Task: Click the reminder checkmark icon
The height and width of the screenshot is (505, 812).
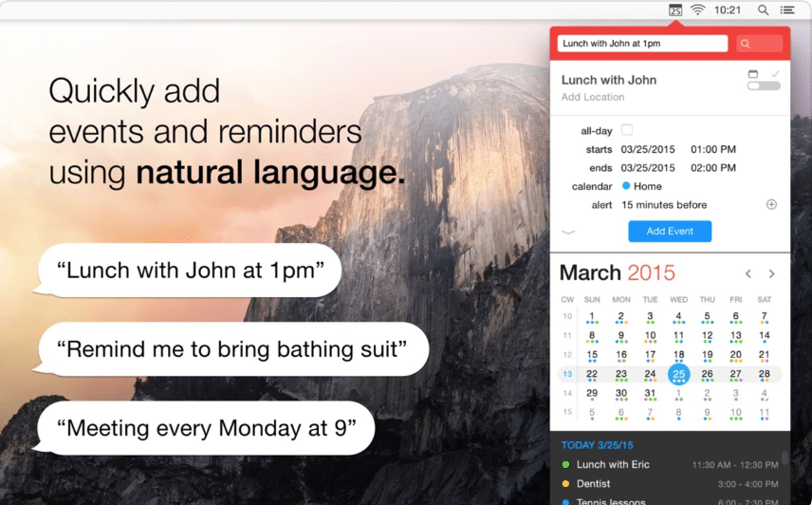Action: 775,73
